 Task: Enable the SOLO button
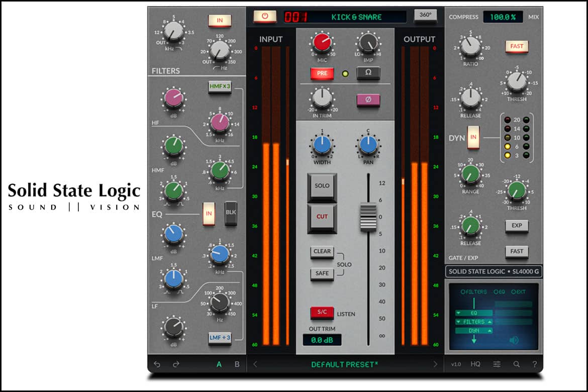[x=322, y=186]
